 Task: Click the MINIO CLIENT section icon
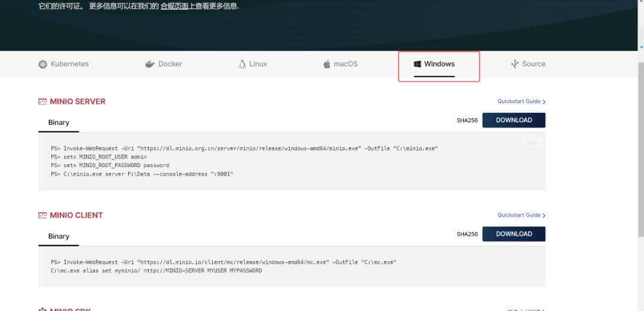click(x=42, y=215)
